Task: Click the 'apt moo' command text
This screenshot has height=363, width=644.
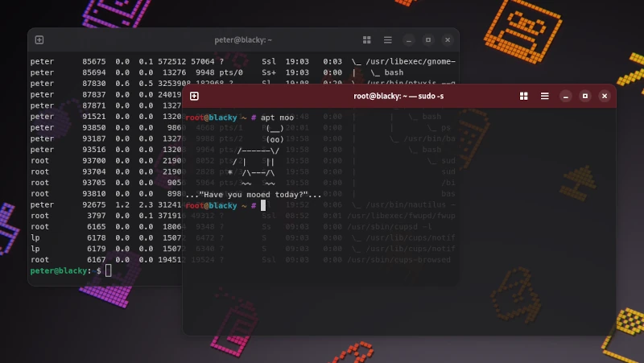Action: [277, 118]
